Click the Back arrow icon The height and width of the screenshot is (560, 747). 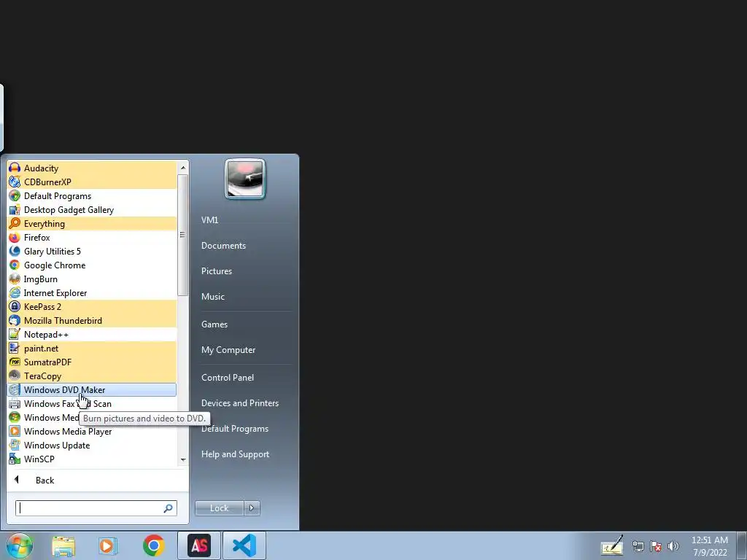[17, 480]
